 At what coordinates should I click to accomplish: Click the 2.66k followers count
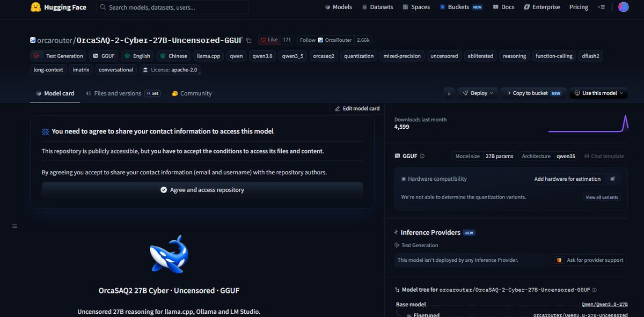[x=363, y=40]
